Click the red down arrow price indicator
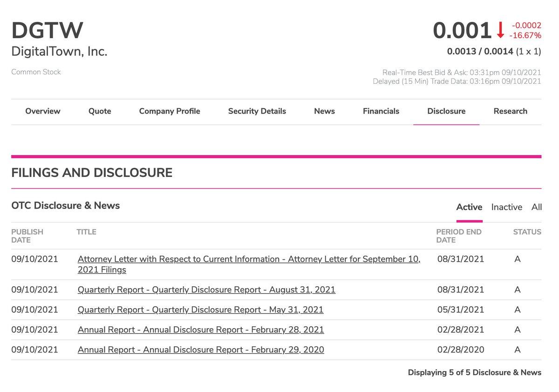559x392 pixels. (x=500, y=31)
